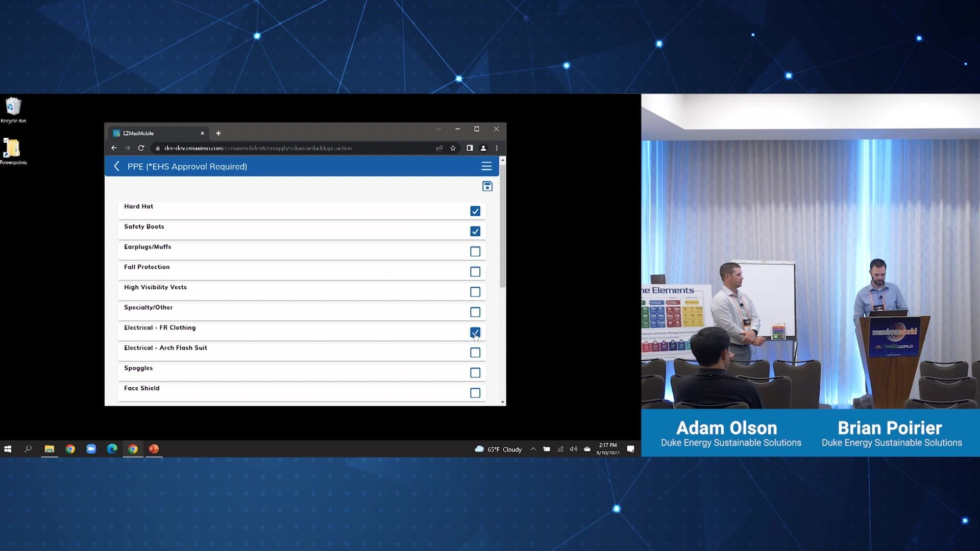Open the hamburger menu in the PPE header
The width and height of the screenshot is (980, 551).
tap(486, 166)
